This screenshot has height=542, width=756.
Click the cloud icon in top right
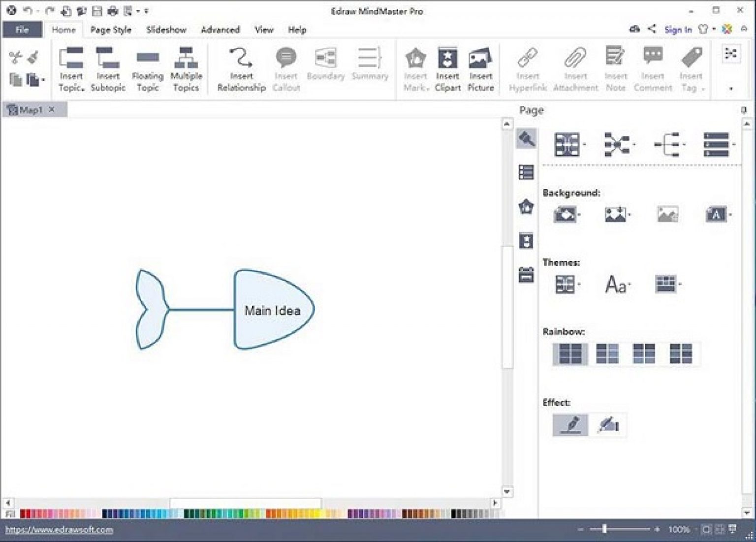634,29
